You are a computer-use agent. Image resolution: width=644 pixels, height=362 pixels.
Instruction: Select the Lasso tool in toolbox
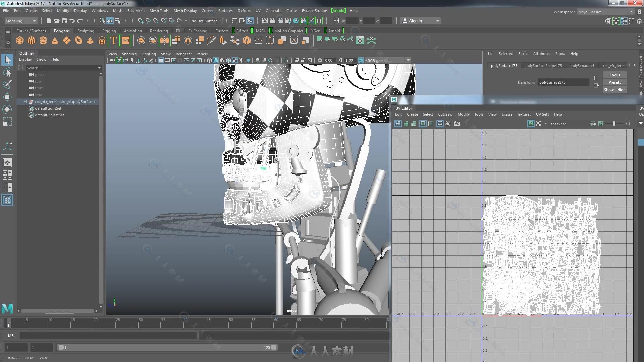point(7,72)
